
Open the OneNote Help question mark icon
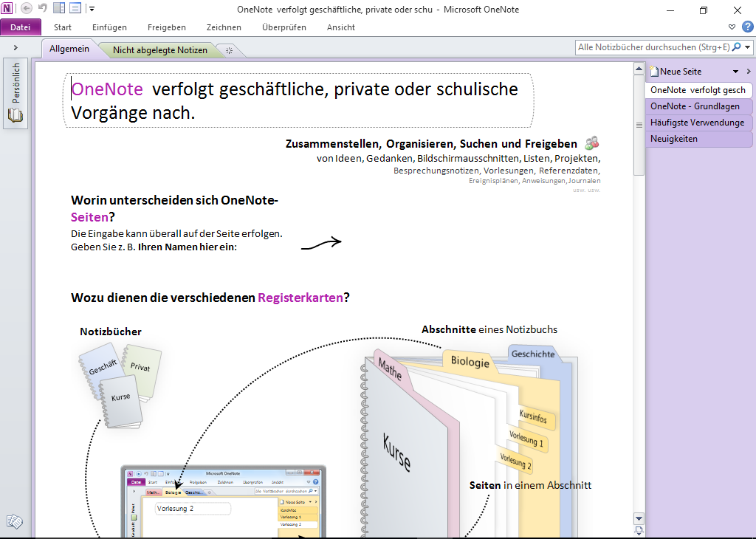point(747,27)
